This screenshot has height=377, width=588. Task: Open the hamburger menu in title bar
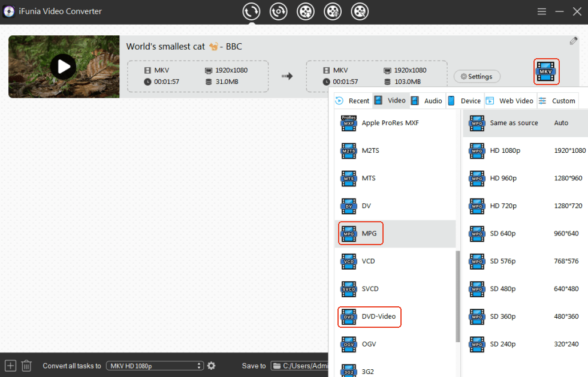pyautogui.click(x=542, y=11)
